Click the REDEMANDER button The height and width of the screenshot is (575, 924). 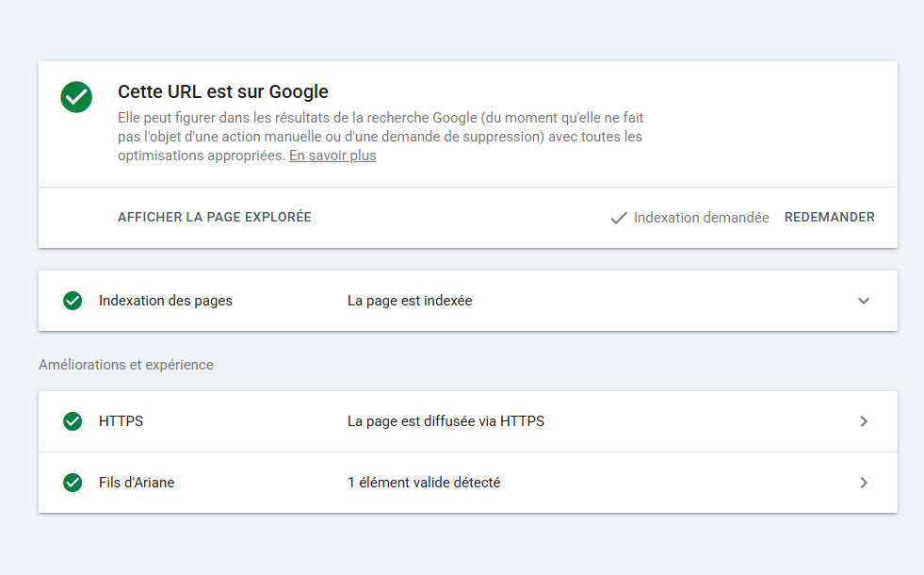(x=829, y=217)
